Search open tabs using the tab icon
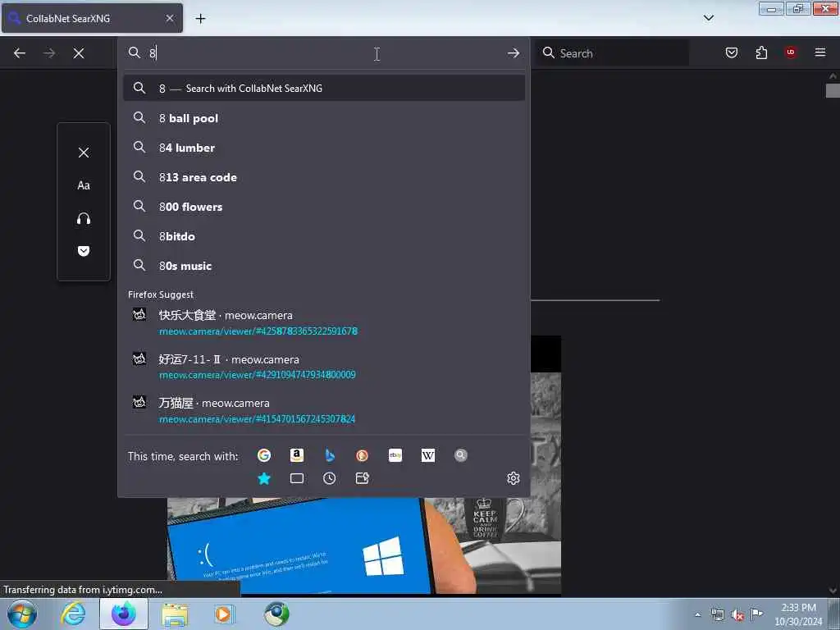 pos(296,478)
